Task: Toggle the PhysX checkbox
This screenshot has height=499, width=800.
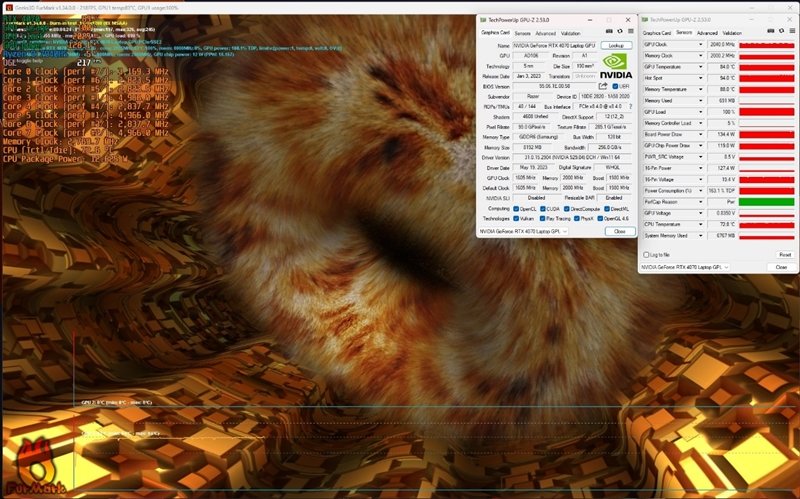Action: click(x=577, y=218)
